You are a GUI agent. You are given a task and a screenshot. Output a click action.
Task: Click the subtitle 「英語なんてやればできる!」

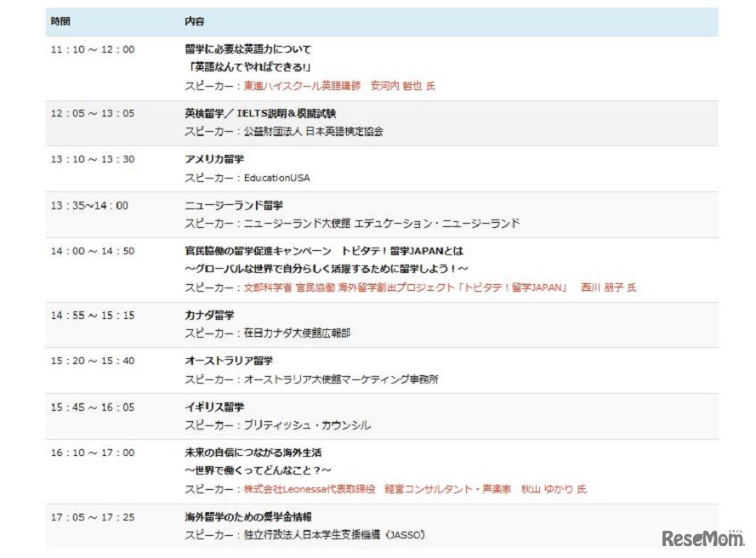247,67
